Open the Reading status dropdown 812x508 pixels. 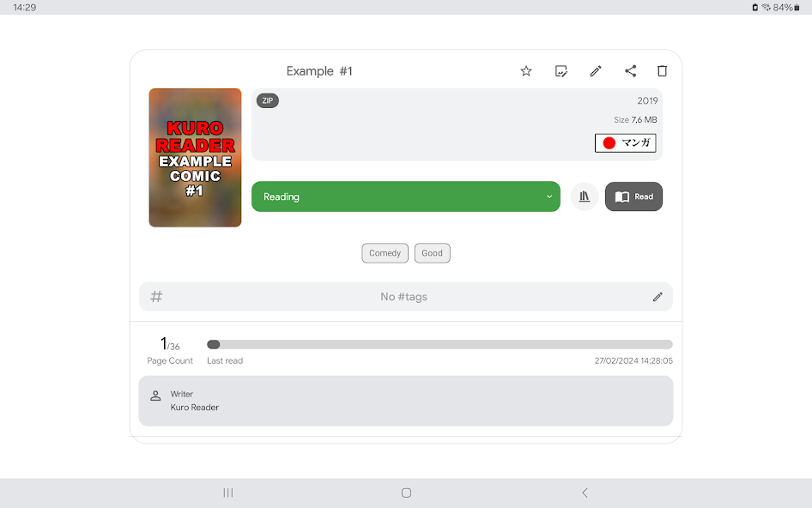[x=405, y=197]
